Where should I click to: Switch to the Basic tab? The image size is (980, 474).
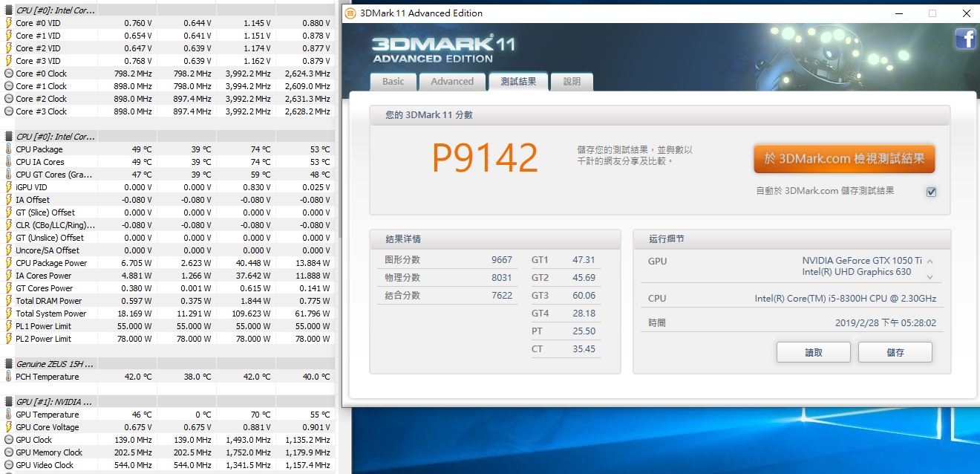tap(393, 82)
